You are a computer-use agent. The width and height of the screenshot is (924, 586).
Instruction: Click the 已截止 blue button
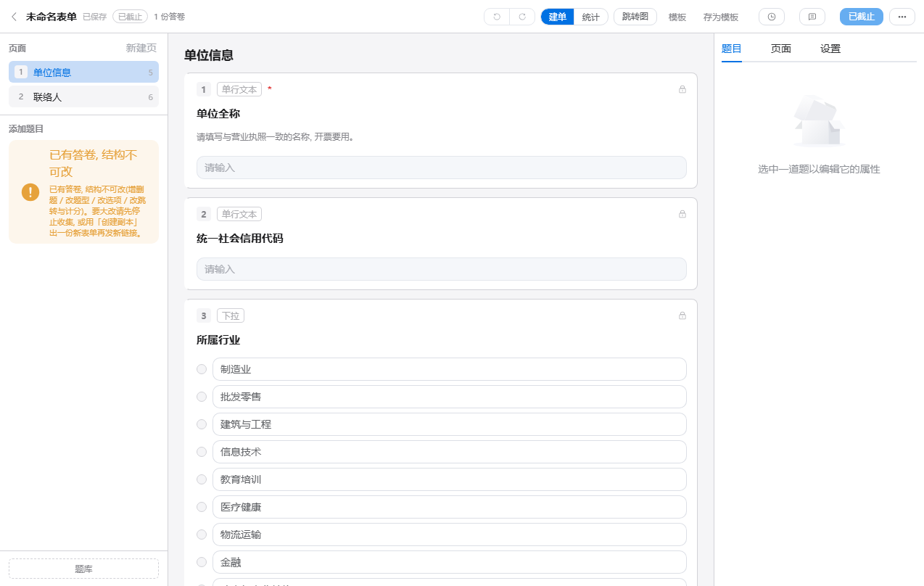(862, 17)
